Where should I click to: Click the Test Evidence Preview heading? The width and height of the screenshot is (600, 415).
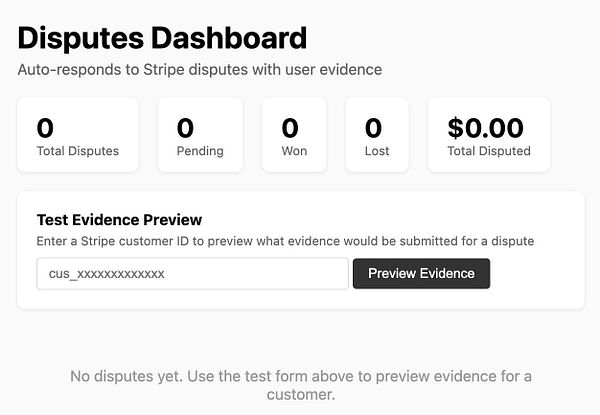click(x=119, y=220)
